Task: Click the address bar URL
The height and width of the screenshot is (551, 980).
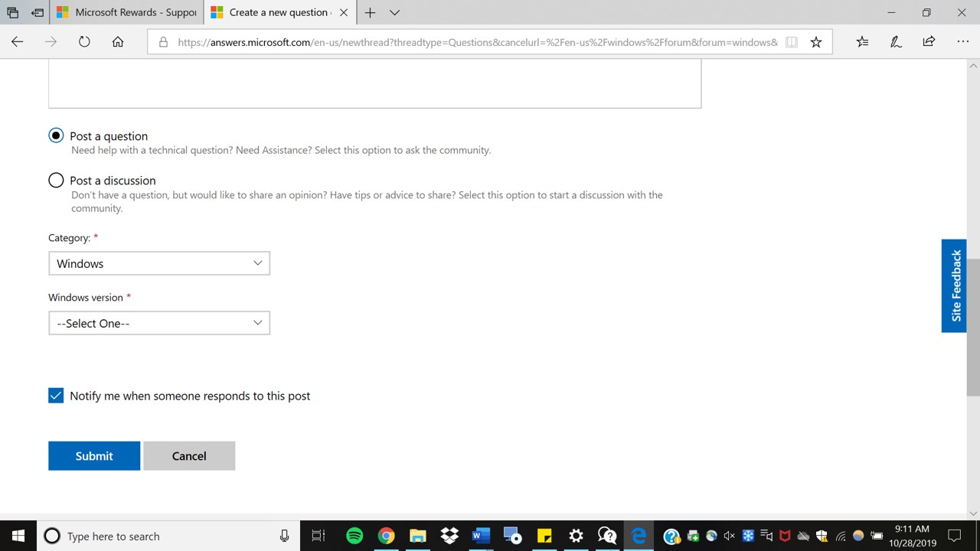Action: (477, 42)
